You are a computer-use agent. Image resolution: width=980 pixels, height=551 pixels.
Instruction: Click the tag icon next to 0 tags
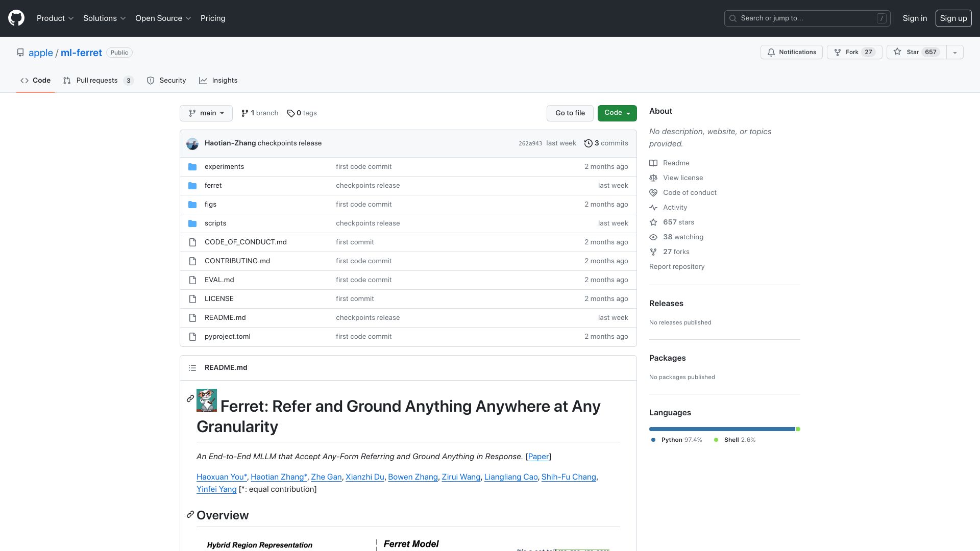tap(291, 113)
